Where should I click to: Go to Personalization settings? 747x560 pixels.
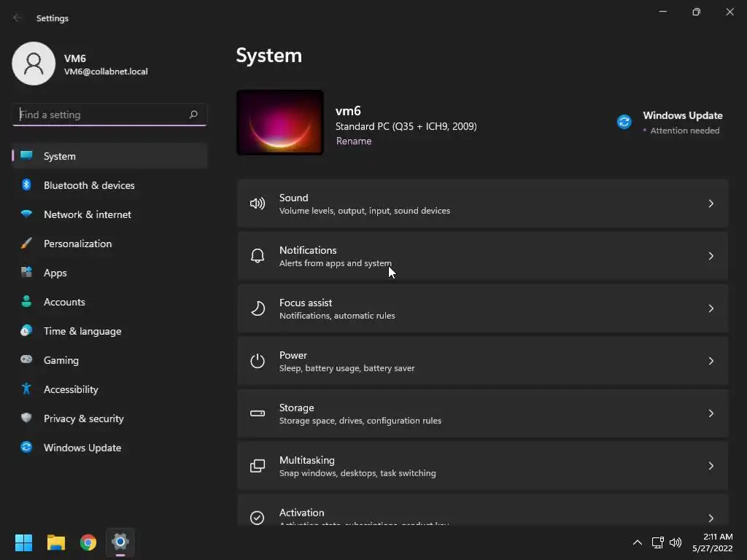109,244
